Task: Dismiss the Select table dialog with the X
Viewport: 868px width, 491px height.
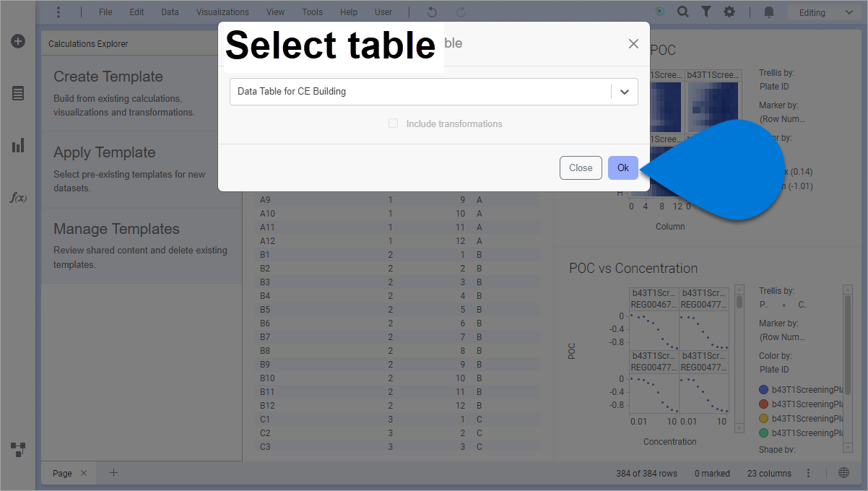Action: (633, 44)
